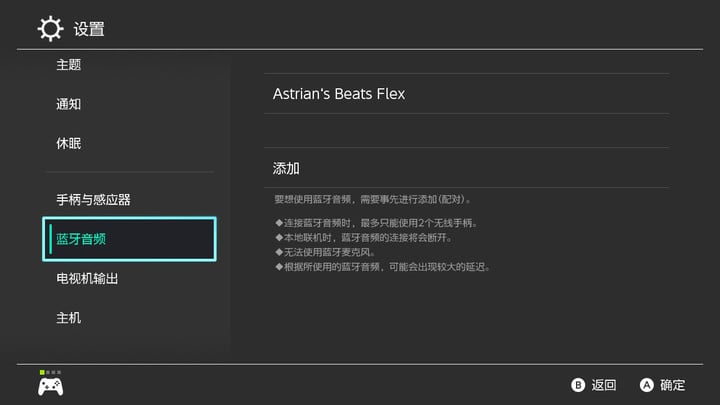This screenshot has width=720, height=405.
Task: Open the 主题 settings section
Action: pos(68,65)
